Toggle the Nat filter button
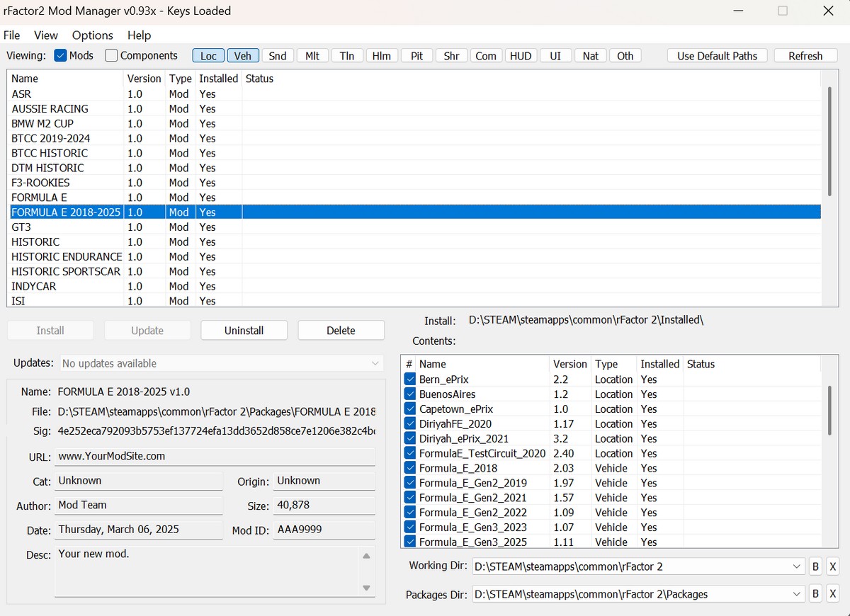Image resolution: width=850 pixels, height=616 pixels. point(590,56)
